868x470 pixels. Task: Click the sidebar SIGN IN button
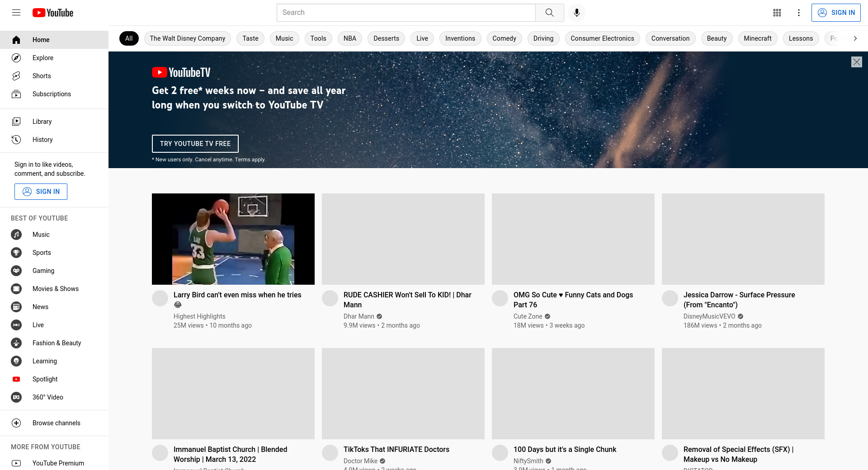tap(41, 192)
